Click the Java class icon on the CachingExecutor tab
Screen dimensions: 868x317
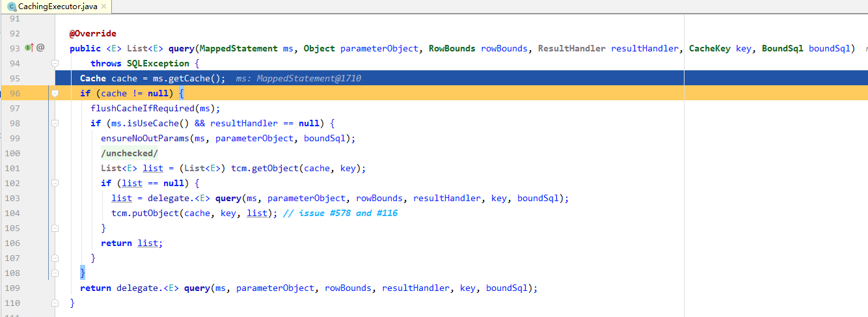11,7
